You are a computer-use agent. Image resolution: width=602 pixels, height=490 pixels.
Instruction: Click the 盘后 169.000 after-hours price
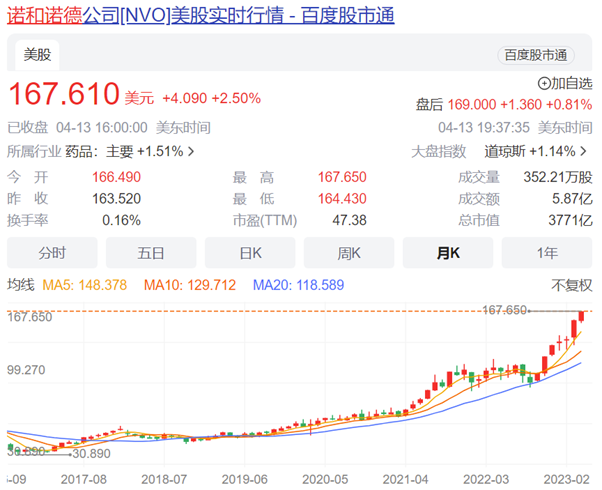pyautogui.click(x=472, y=104)
